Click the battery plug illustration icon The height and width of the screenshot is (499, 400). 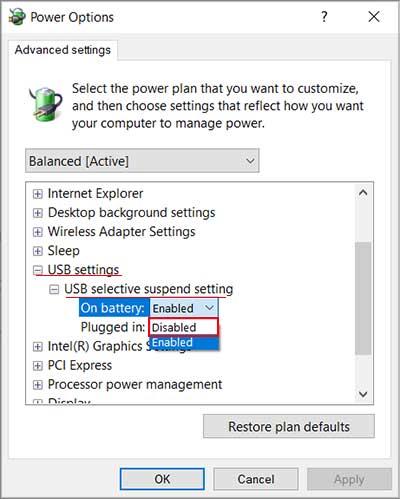click(46, 104)
